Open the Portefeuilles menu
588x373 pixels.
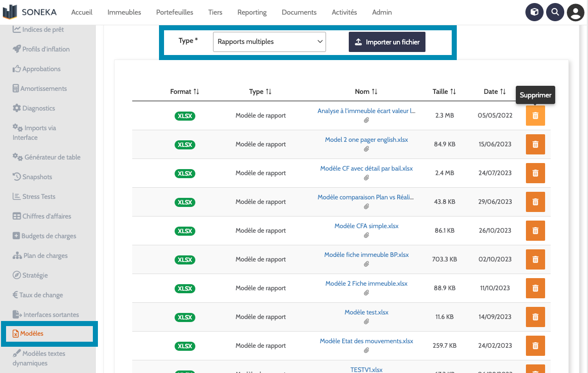[x=175, y=12]
